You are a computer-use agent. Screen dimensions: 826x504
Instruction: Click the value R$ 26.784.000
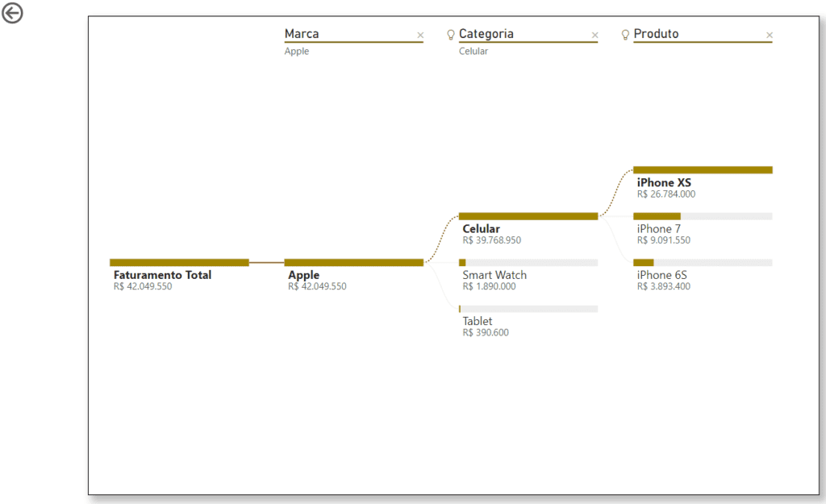pyautogui.click(x=665, y=194)
